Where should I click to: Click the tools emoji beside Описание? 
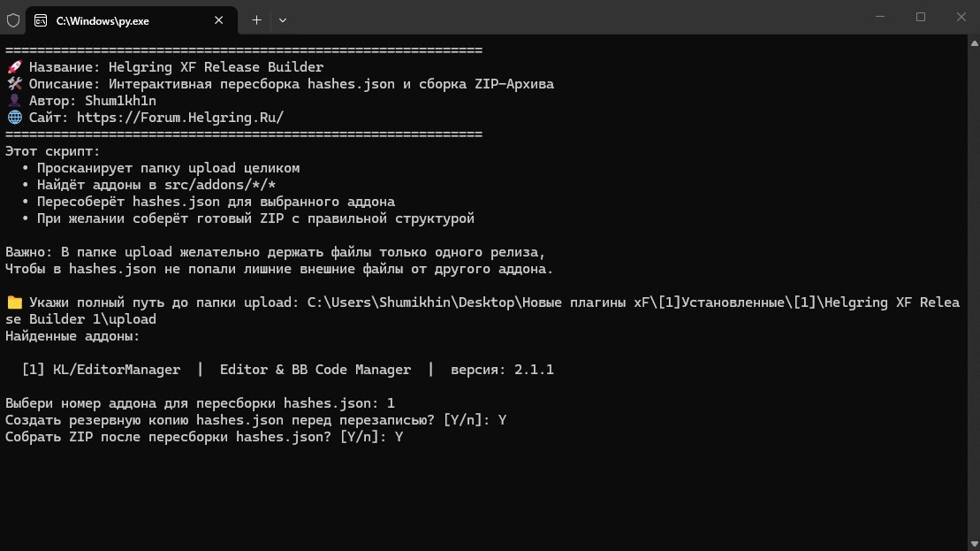pyautogui.click(x=14, y=84)
